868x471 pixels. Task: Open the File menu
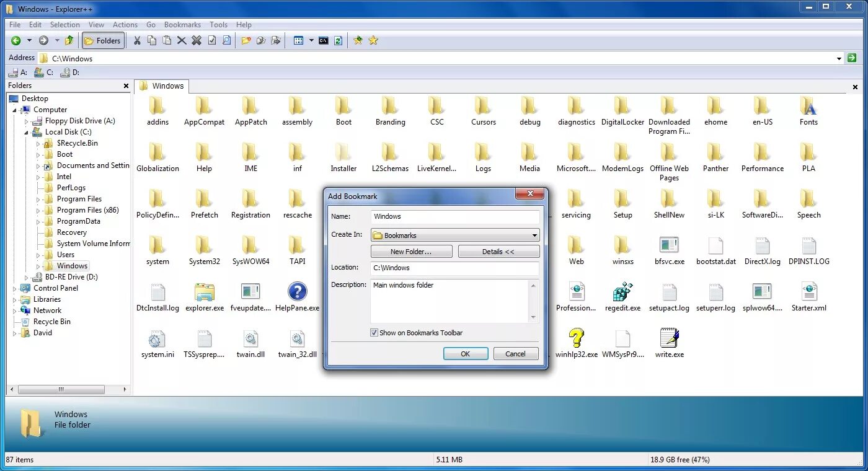[x=15, y=25]
